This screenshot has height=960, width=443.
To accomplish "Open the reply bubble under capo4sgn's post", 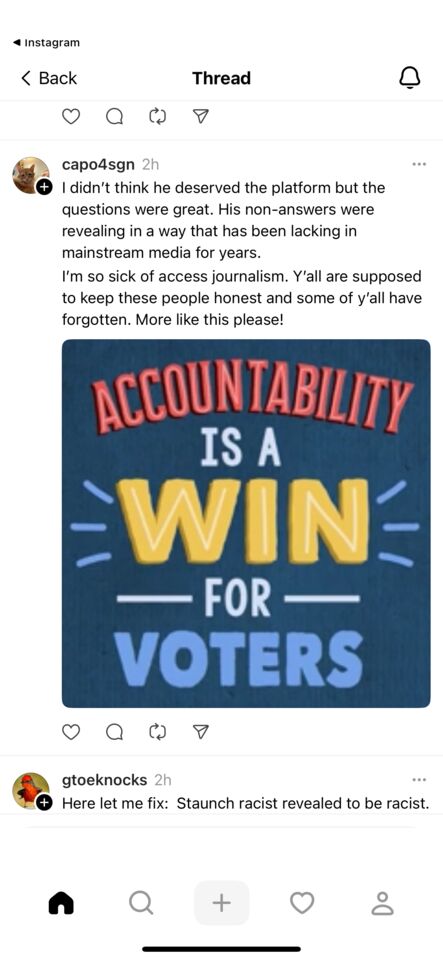I will [114, 731].
